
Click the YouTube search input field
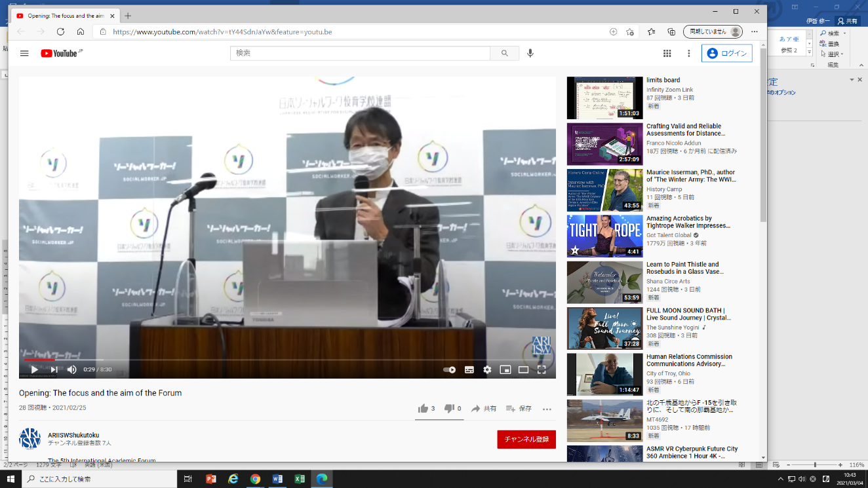[x=361, y=53]
